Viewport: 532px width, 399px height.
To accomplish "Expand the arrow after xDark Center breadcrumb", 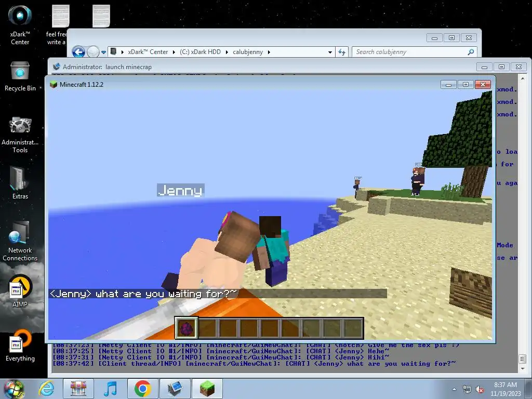I will tap(174, 52).
